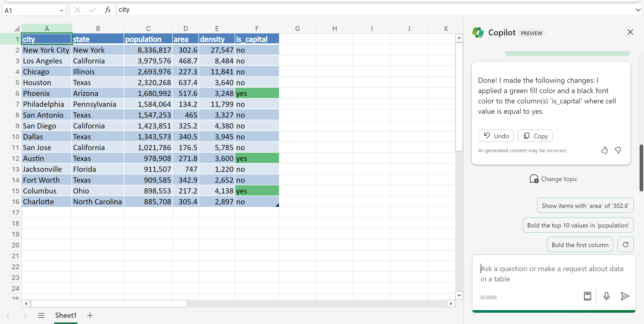Viewport: 644px width, 324px height.
Task: Click the insert function fx icon
Action: pos(108,10)
